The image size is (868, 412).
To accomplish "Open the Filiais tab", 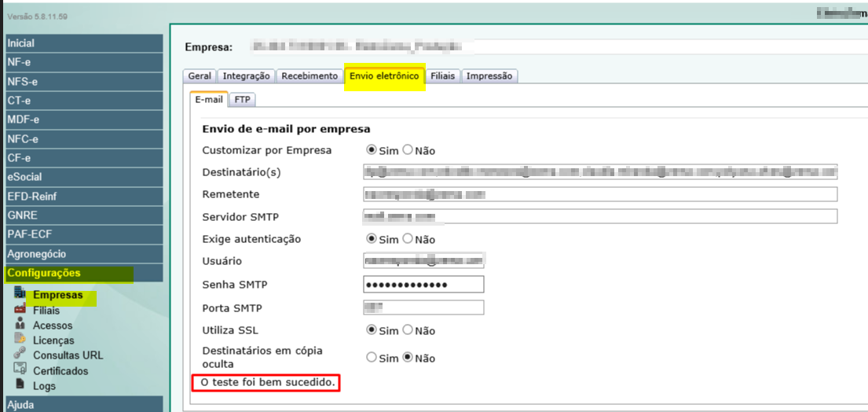I will 443,75.
